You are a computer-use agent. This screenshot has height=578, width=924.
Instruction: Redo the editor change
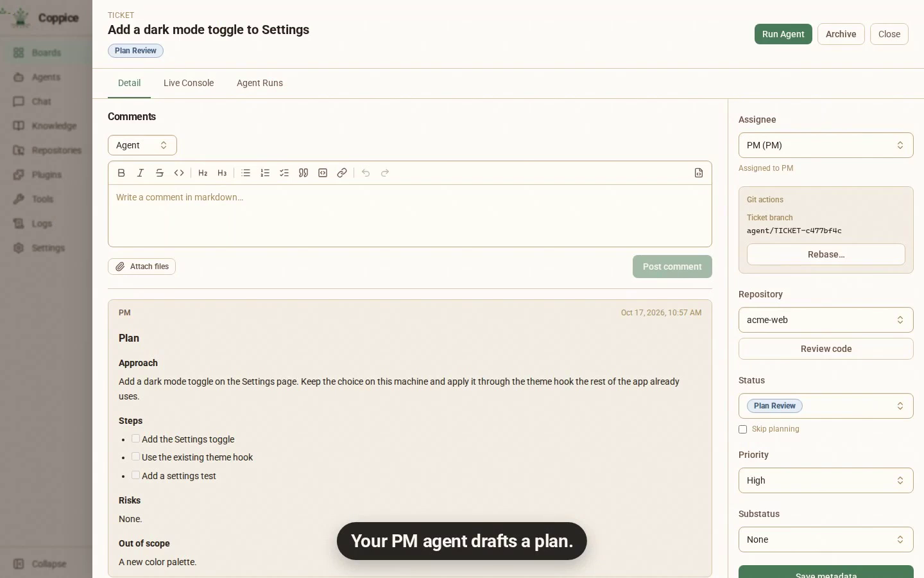click(x=385, y=173)
